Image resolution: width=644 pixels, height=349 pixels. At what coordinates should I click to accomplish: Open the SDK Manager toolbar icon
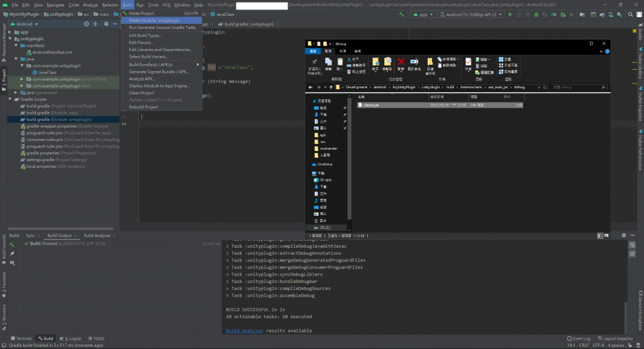(619, 14)
